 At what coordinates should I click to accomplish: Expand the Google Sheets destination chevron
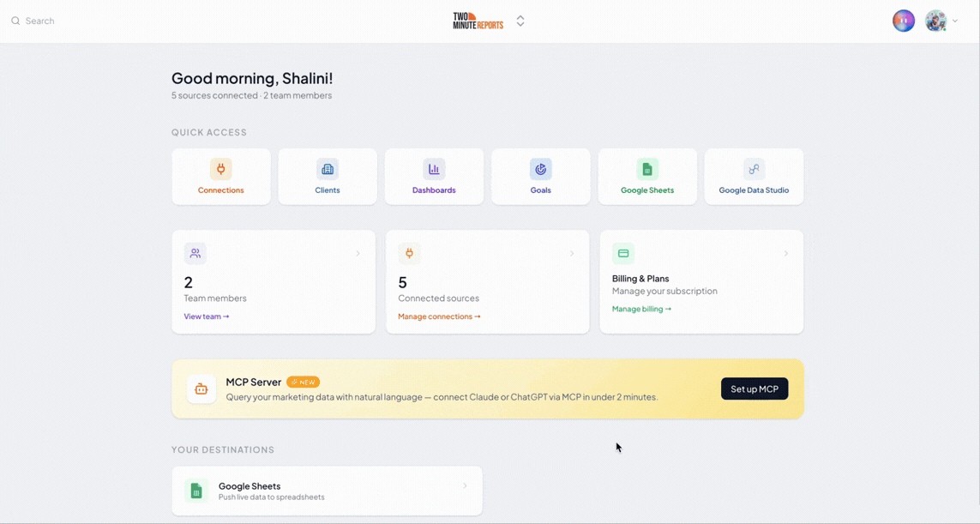(465, 486)
